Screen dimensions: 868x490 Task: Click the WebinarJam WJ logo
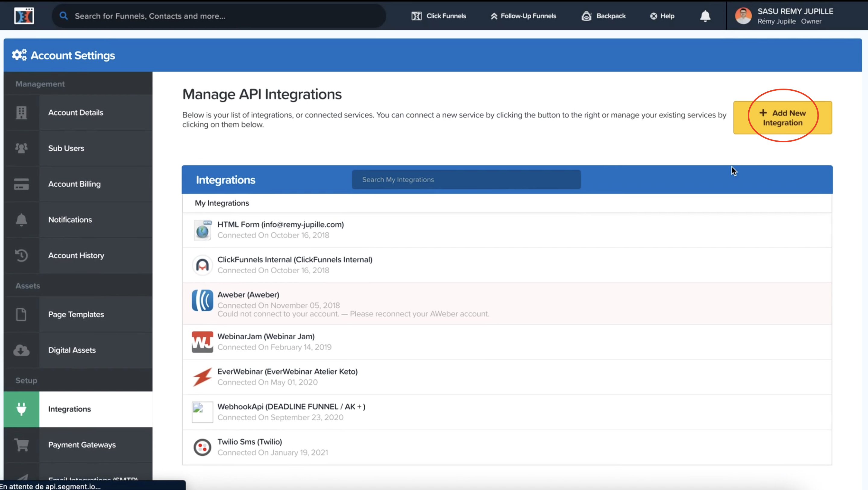pyautogui.click(x=202, y=342)
